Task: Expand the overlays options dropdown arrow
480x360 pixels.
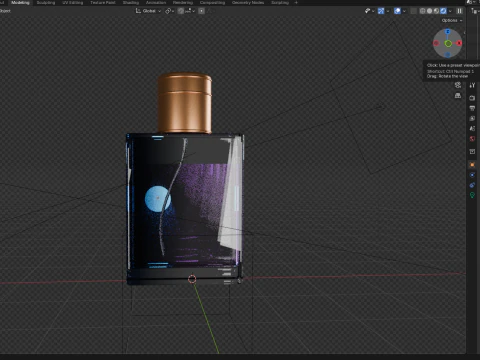Action: (x=404, y=11)
